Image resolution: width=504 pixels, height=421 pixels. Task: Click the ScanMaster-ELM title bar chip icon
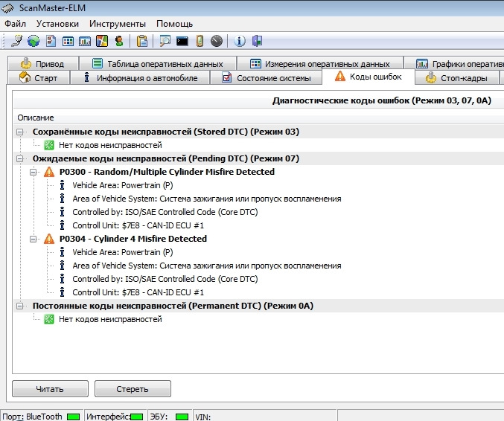tap(7, 8)
